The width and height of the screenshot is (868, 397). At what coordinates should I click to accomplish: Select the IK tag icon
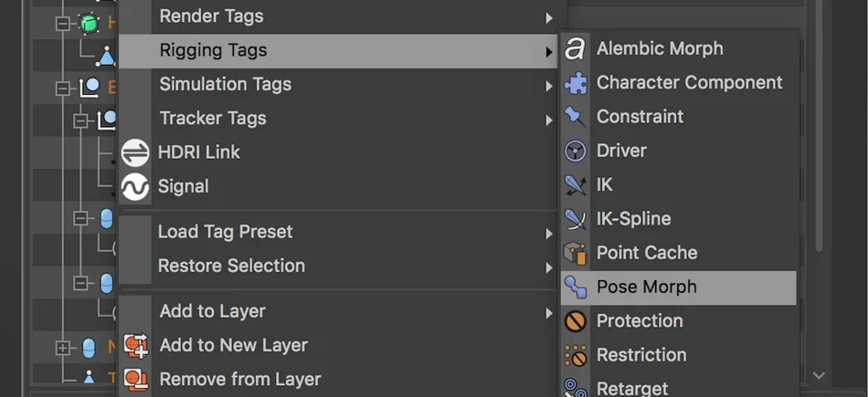(x=575, y=185)
